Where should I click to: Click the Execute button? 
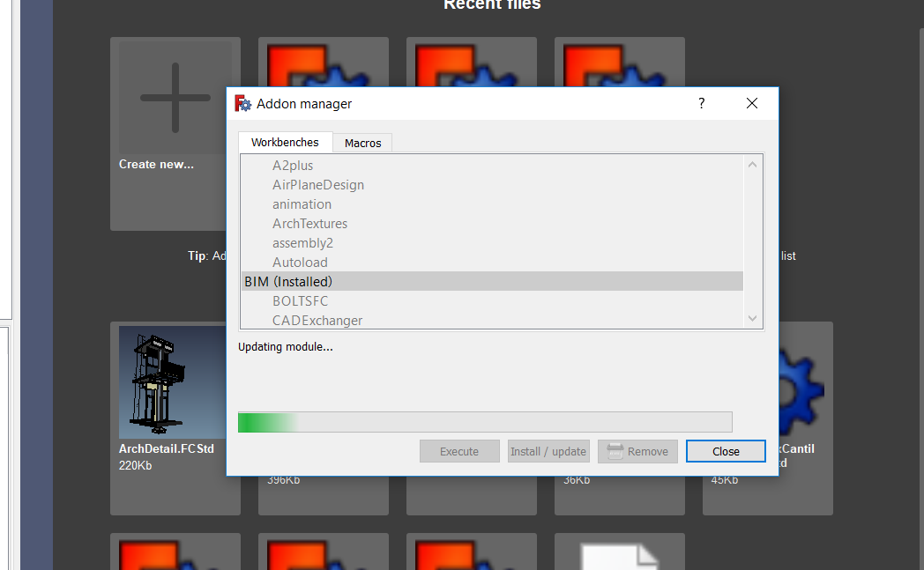tap(459, 451)
